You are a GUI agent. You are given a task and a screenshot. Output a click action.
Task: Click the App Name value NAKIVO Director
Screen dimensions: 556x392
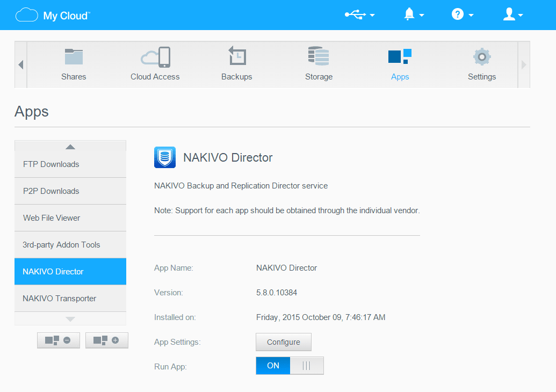pyautogui.click(x=286, y=268)
